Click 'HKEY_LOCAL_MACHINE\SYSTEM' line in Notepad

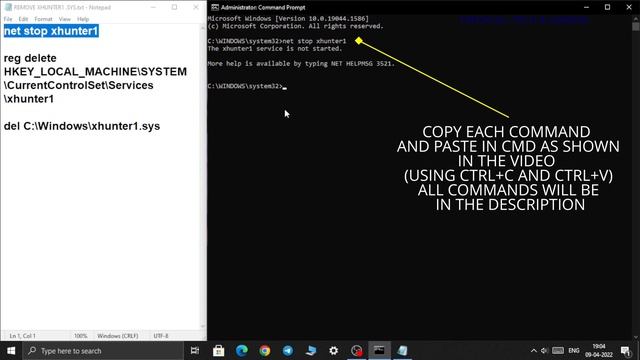coord(95,72)
